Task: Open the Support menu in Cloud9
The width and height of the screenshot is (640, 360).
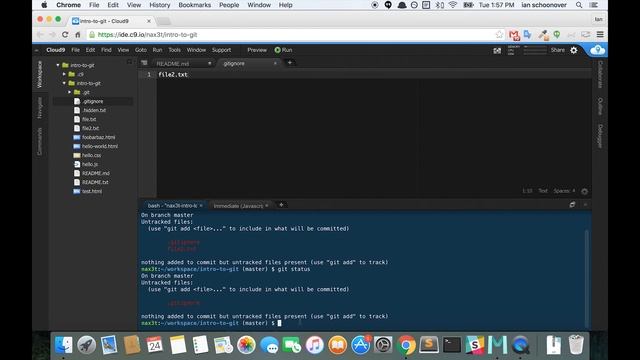Action: coord(221,50)
